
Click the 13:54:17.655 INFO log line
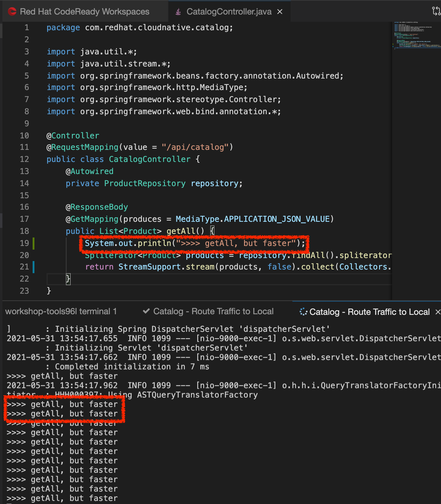(x=224, y=338)
